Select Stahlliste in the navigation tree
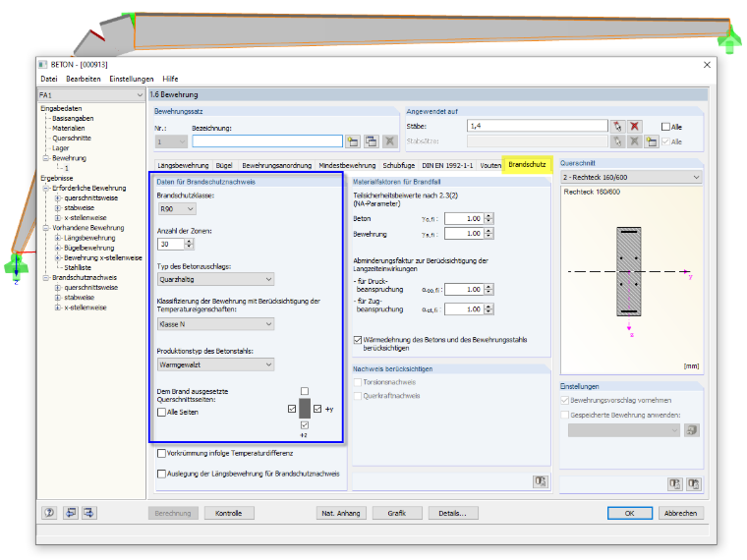The width and height of the screenshot is (747, 560). click(x=78, y=267)
